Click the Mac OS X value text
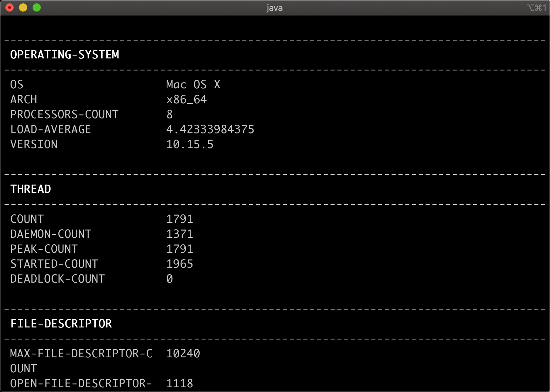Screen dimensions: 550x392 (x=193, y=85)
